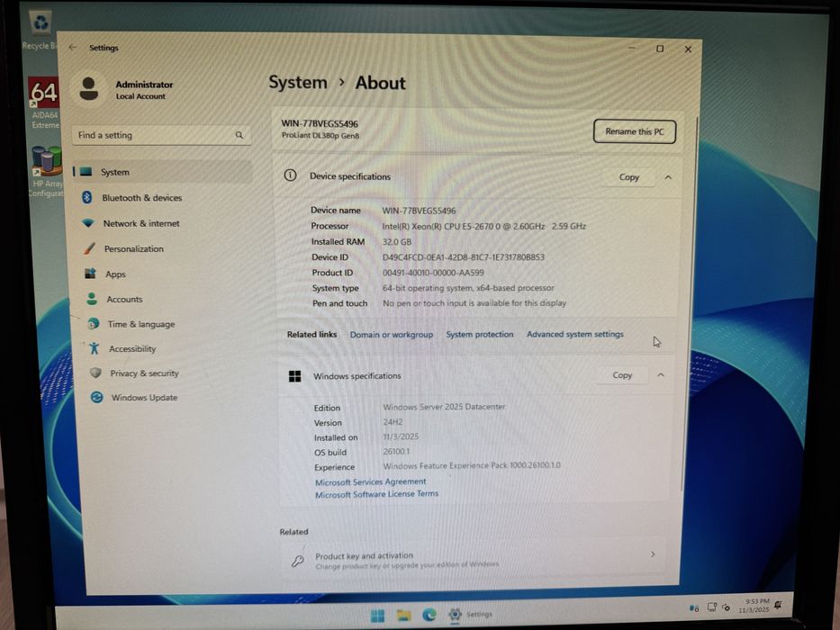Screen dimensions: 840x630
Task: Click Rename this PC button
Action: coord(635,131)
